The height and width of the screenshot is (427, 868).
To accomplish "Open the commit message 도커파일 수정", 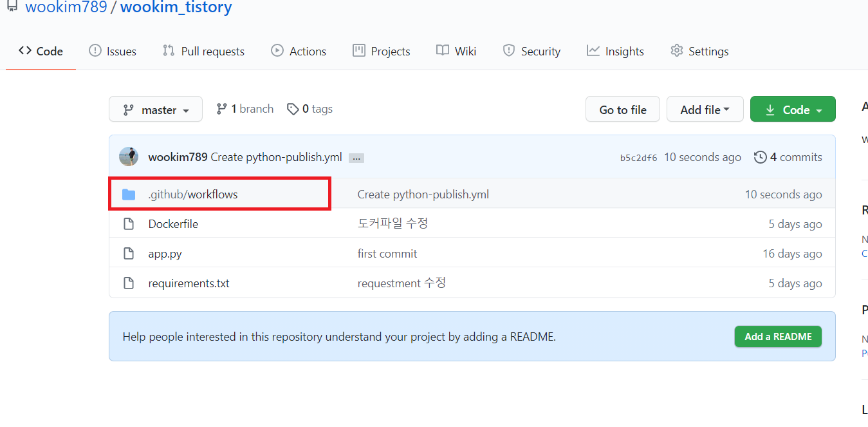I will tap(392, 223).
